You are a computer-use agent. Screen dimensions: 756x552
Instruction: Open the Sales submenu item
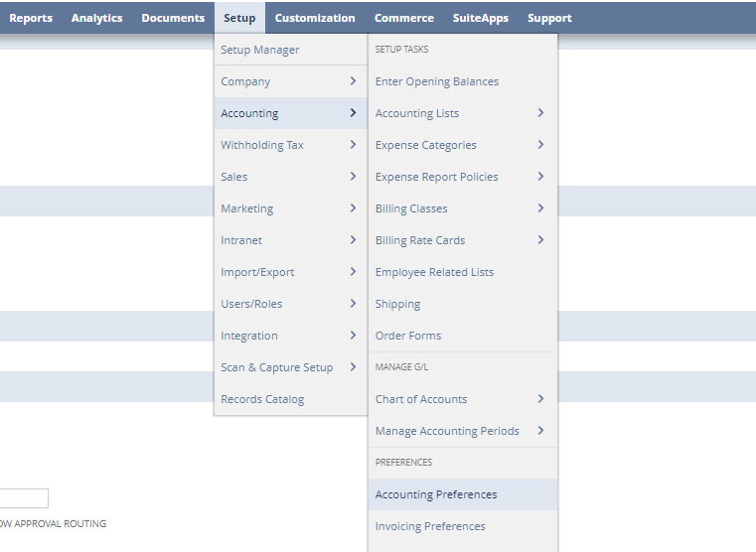[291, 177]
